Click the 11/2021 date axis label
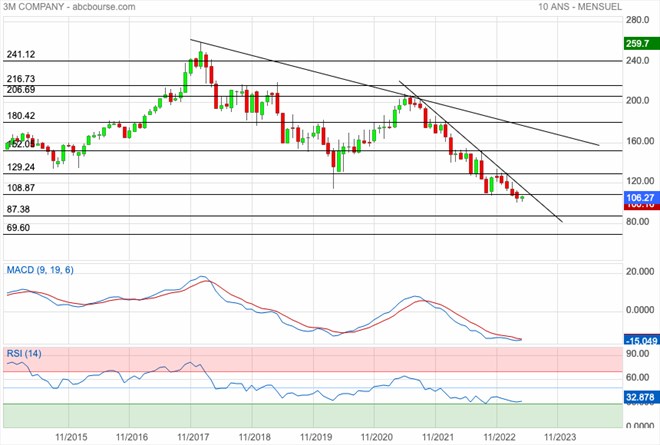The height and width of the screenshot is (445, 660). point(438,437)
